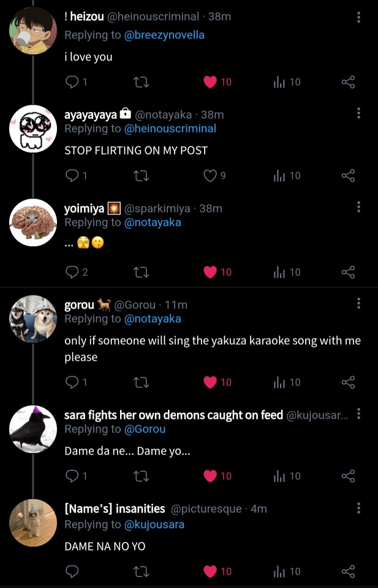
Task: Visit the @heinouscriminal profile link in reply
Action: (170, 129)
